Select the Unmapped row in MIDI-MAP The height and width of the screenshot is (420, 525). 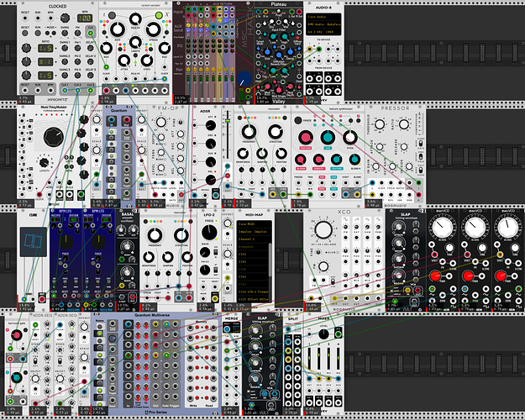point(253,247)
